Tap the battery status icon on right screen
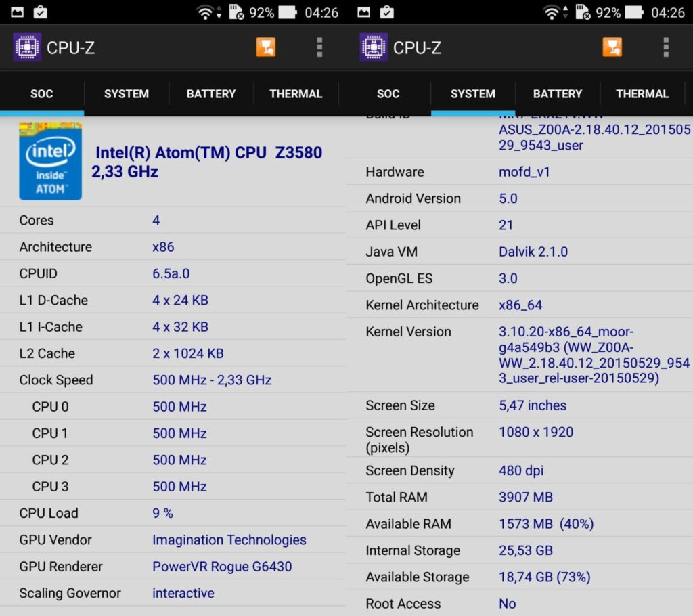This screenshot has height=616, width=693. click(x=634, y=12)
